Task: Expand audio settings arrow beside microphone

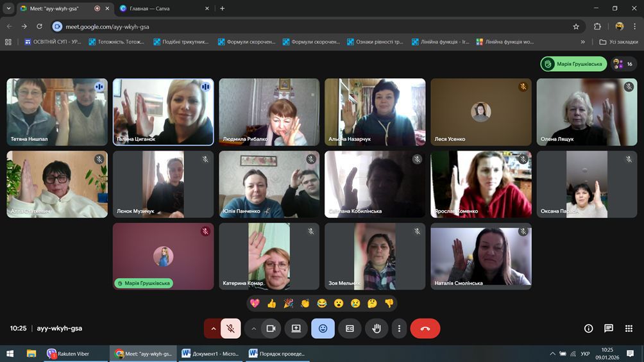Action: click(214, 328)
